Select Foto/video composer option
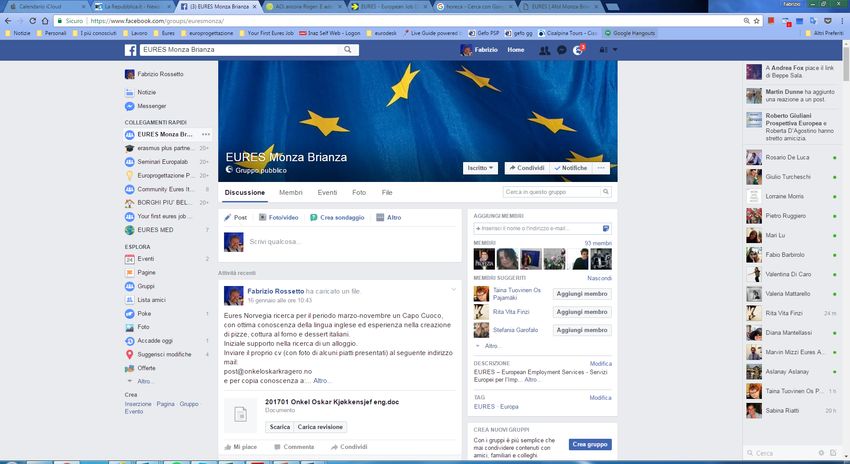This screenshot has width=850, height=464. coord(279,217)
